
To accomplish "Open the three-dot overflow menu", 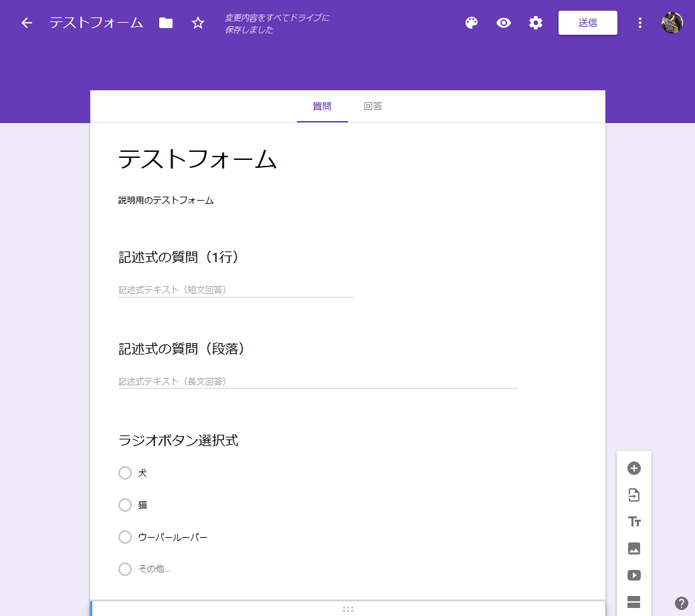I will coord(639,22).
